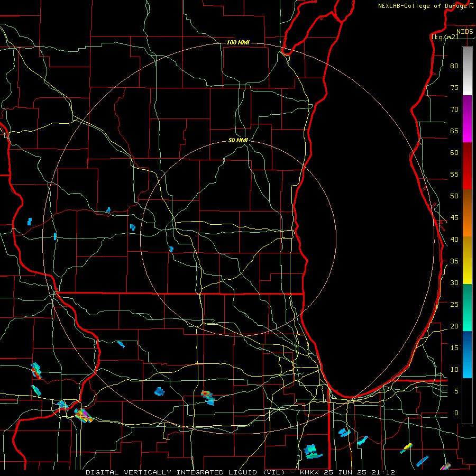Click the 100 NMI range ring label

click(x=238, y=42)
